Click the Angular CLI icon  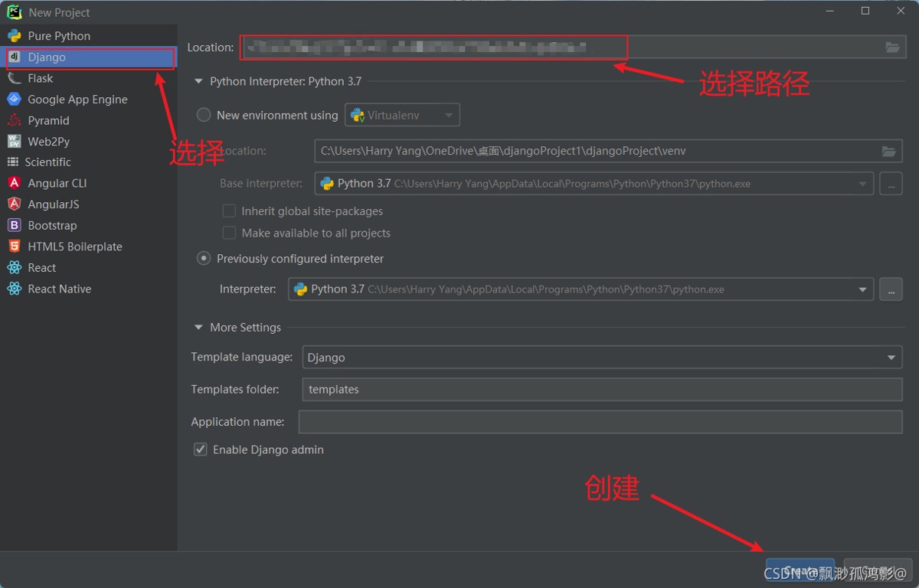(15, 183)
